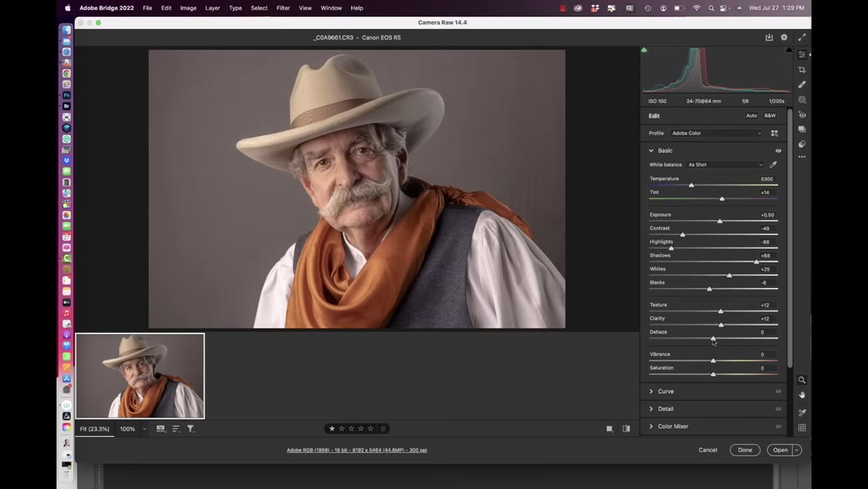The image size is (868, 489).
Task: Toggle the color sampler overlay tool
Action: click(802, 412)
